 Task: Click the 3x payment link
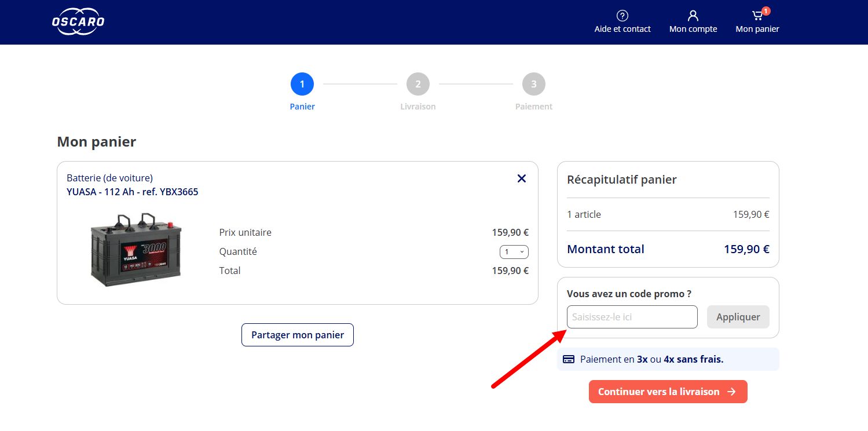642,359
